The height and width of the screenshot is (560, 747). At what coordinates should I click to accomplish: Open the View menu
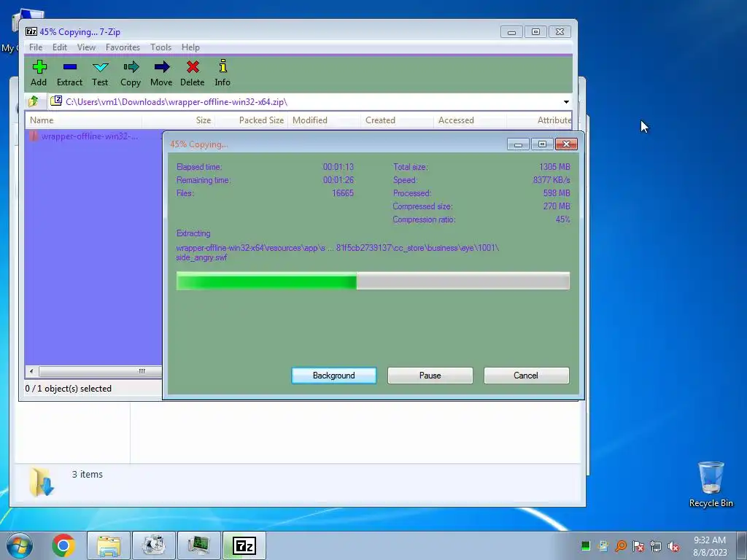click(x=86, y=47)
